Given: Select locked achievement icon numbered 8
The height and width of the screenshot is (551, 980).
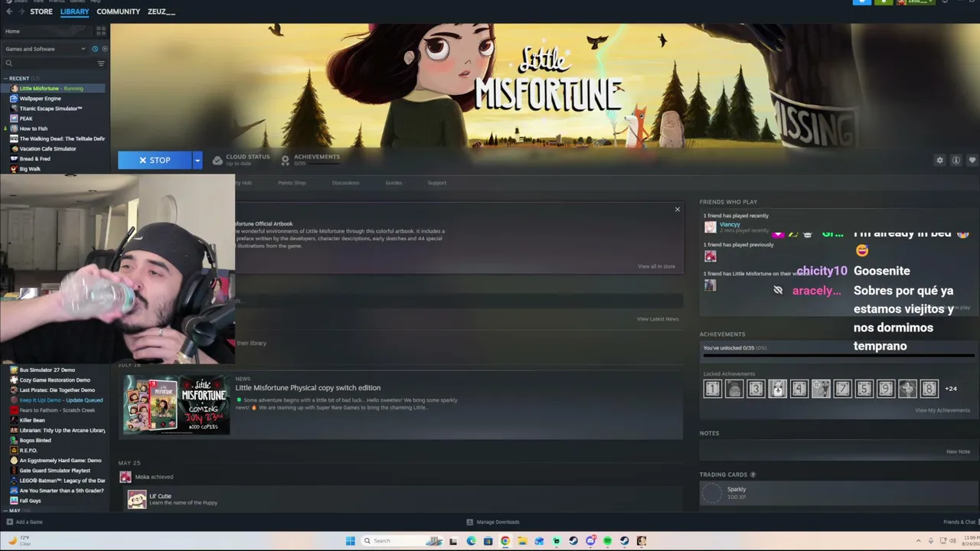Looking at the screenshot, I should point(929,389).
